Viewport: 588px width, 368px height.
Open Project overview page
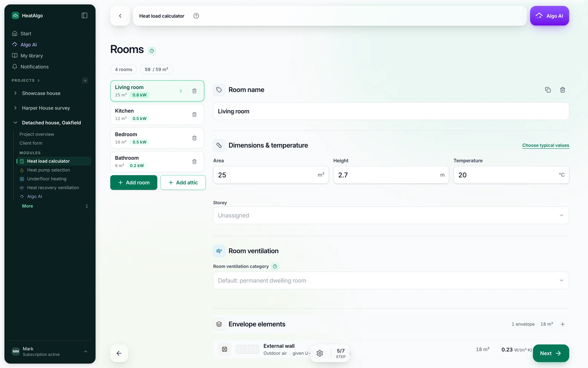(x=37, y=134)
